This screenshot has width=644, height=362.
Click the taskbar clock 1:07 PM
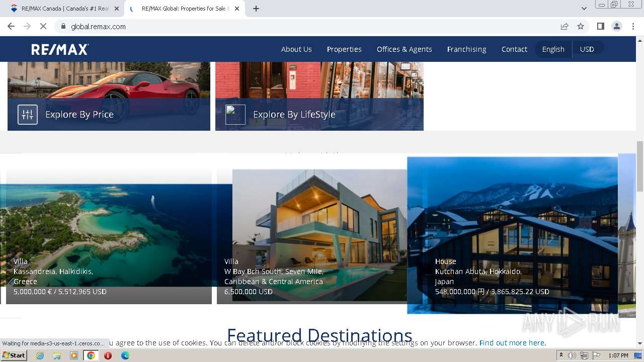coord(618,355)
